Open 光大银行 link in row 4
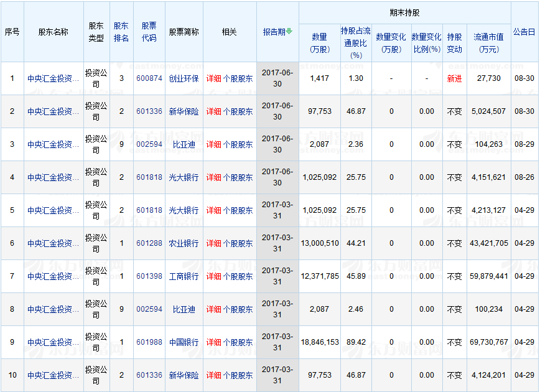This screenshot has width=540, height=392. point(184,177)
